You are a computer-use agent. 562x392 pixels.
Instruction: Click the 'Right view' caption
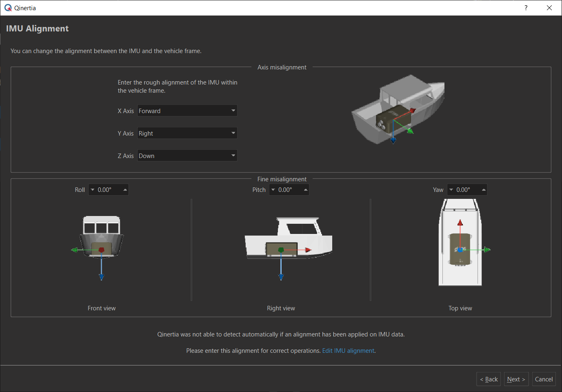click(x=281, y=308)
